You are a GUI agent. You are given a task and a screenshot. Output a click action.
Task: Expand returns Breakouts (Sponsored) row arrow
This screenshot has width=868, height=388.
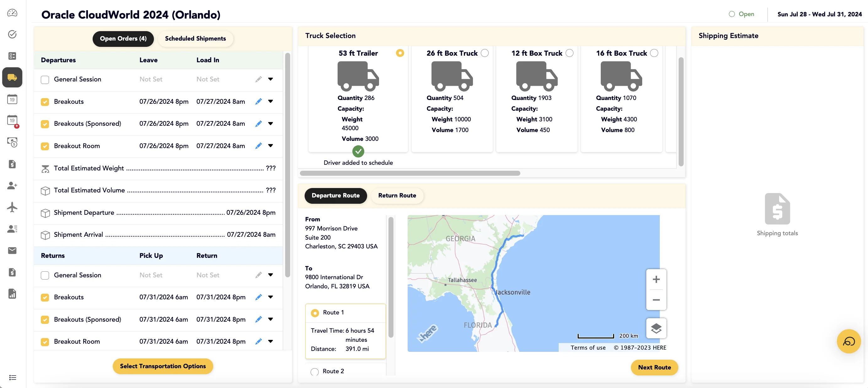point(270,319)
